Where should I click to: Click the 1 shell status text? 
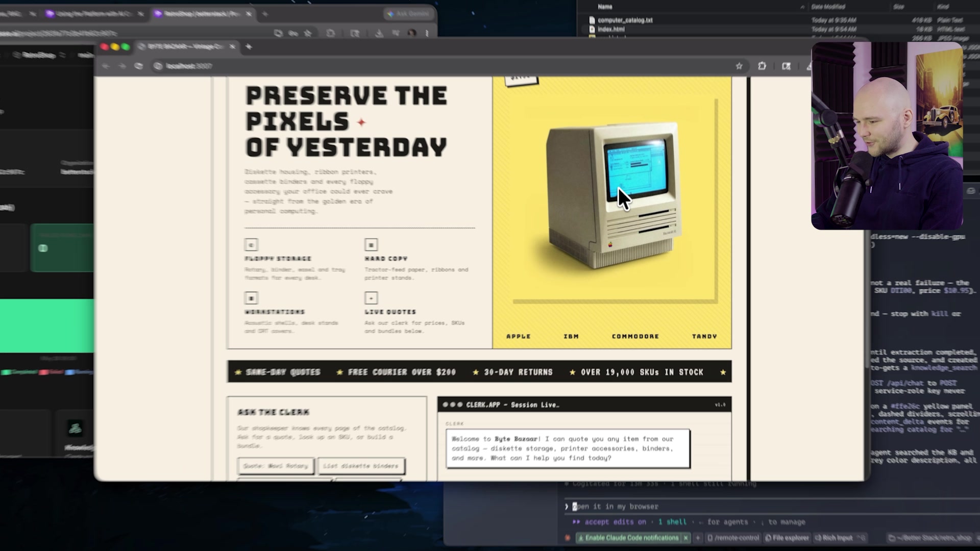pos(672,522)
